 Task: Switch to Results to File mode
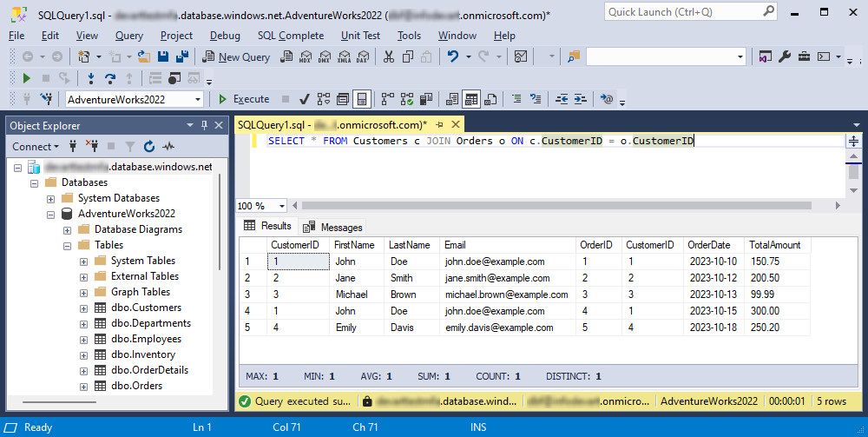(x=490, y=99)
